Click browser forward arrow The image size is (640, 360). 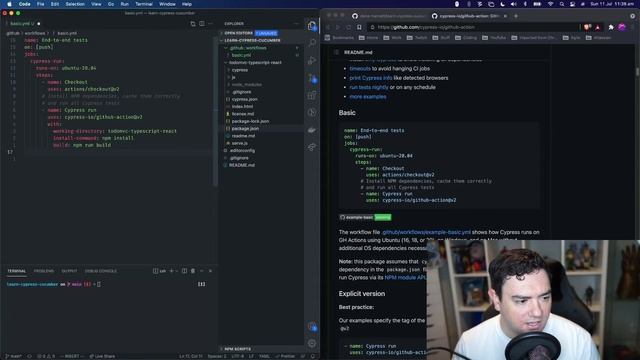tap(338, 27)
